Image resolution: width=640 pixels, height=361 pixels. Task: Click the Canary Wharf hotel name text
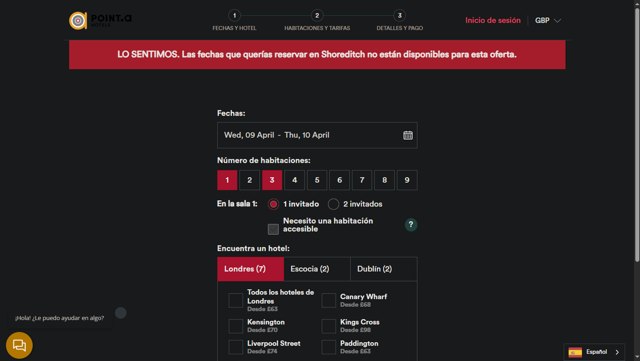(x=363, y=296)
